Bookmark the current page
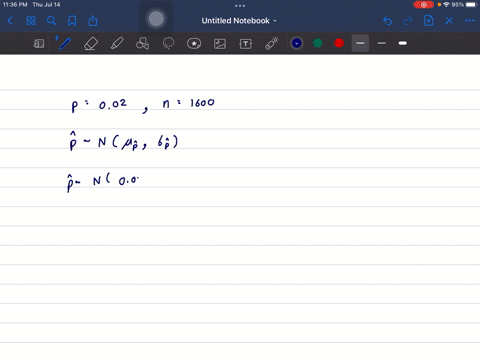 (72, 21)
